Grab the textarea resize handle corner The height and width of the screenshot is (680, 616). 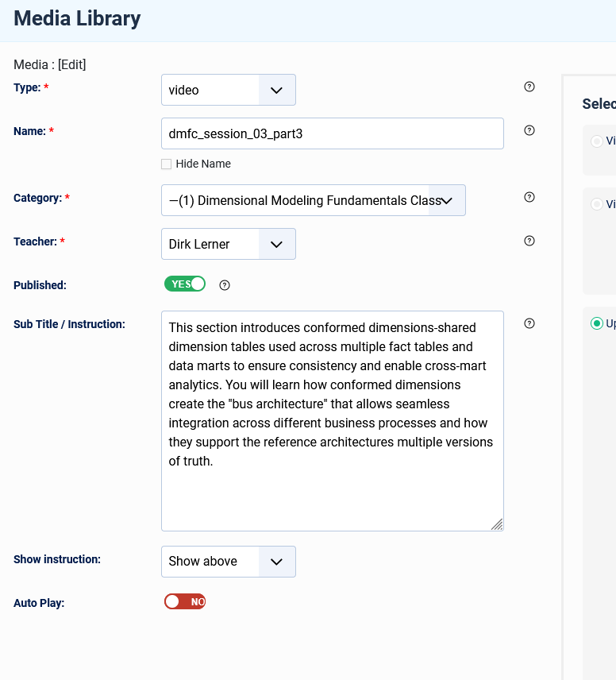point(497,525)
